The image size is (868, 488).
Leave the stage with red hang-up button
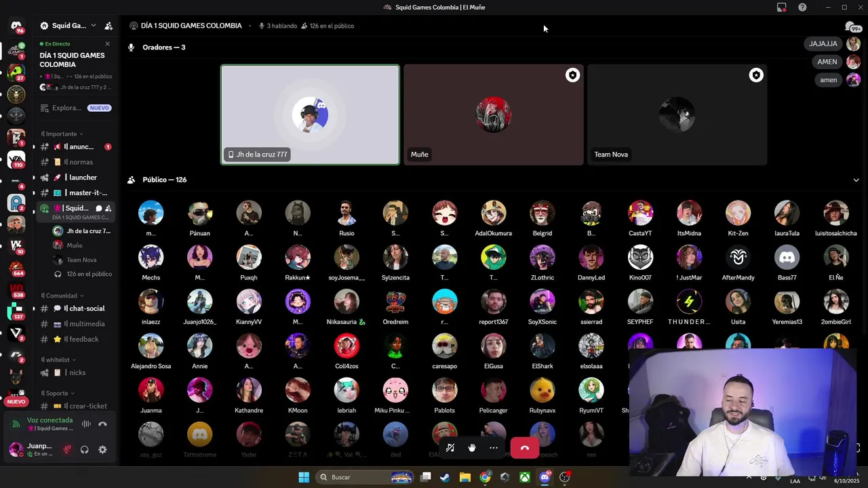(524, 447)
